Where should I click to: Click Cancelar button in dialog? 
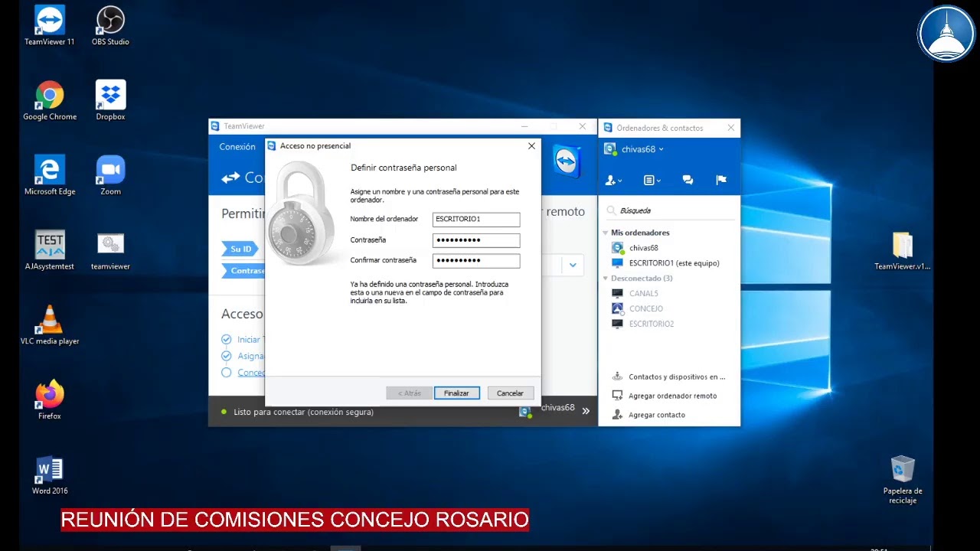point(510,393)
